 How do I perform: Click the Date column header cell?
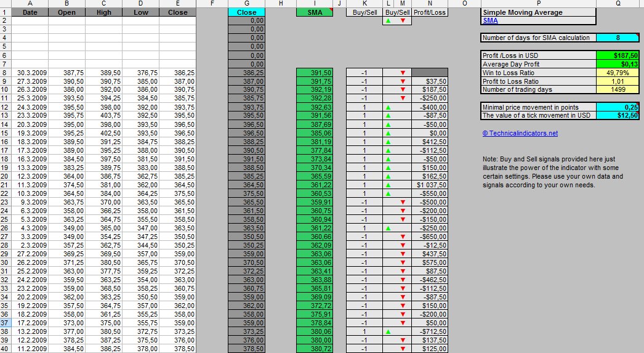point(30,12)
